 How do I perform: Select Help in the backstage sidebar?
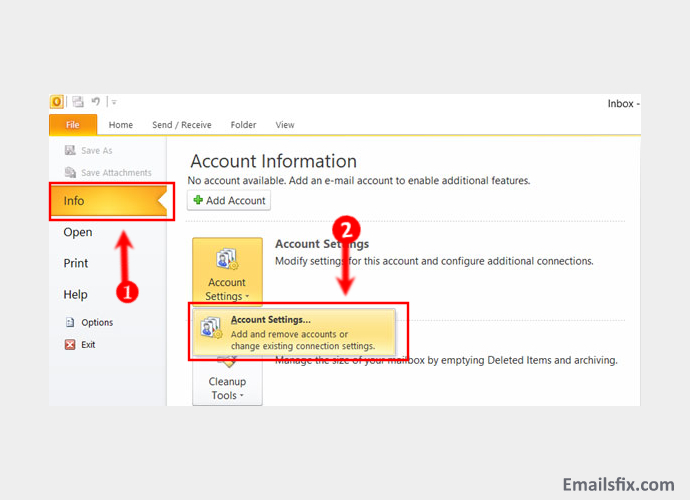pos(75,294)
